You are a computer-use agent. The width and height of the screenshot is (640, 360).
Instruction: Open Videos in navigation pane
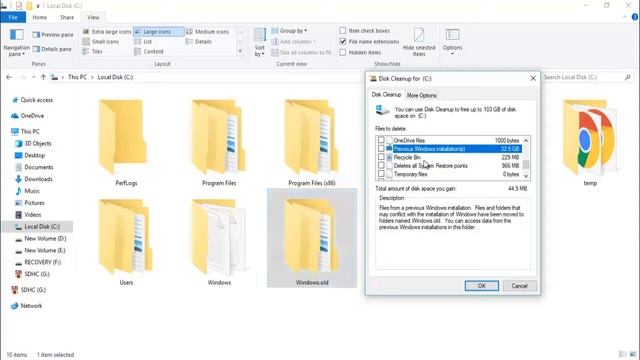[28, 215]
